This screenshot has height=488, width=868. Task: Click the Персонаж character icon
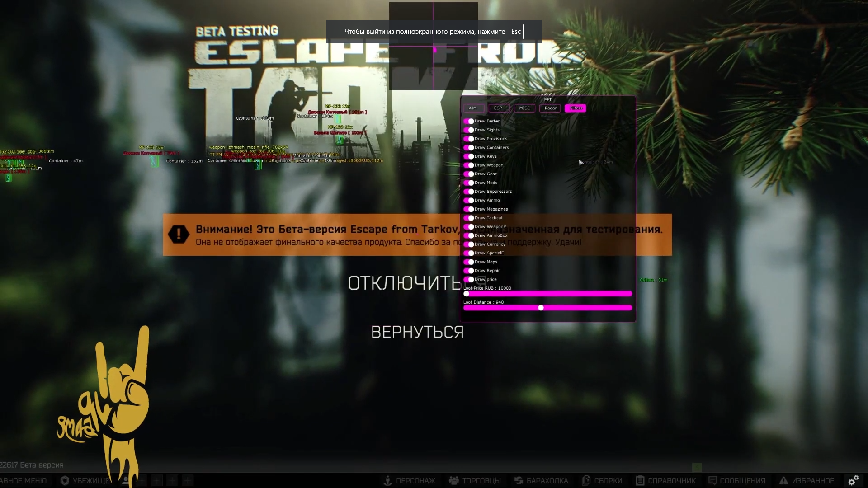pyautogui.click(x=387, y=481)
